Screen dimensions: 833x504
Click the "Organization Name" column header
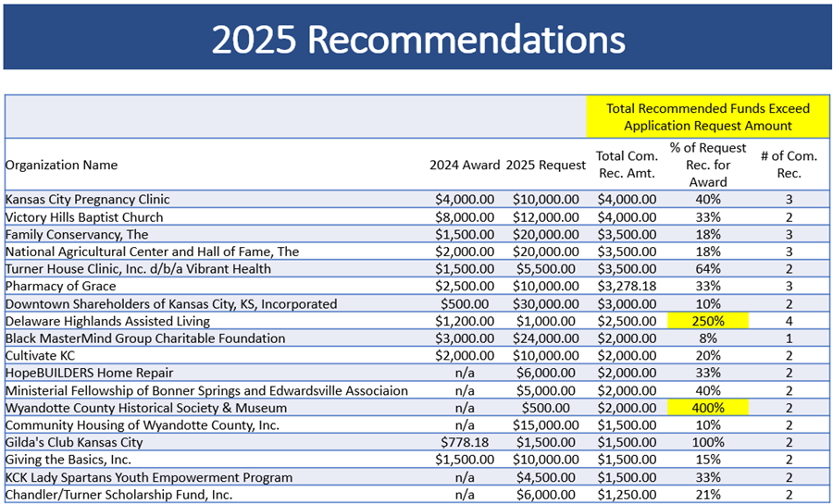pos(62,165)
